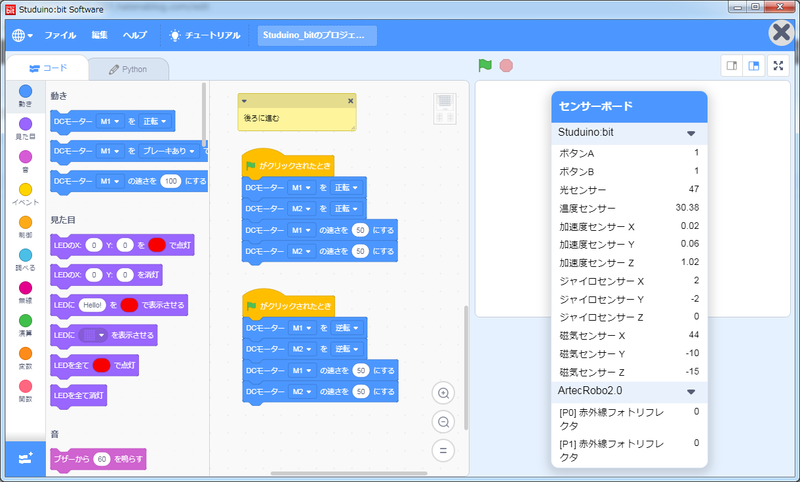The width and height of the screenshot is (800, 482).
Task: Switch to the Python tab
Action: 128,69
